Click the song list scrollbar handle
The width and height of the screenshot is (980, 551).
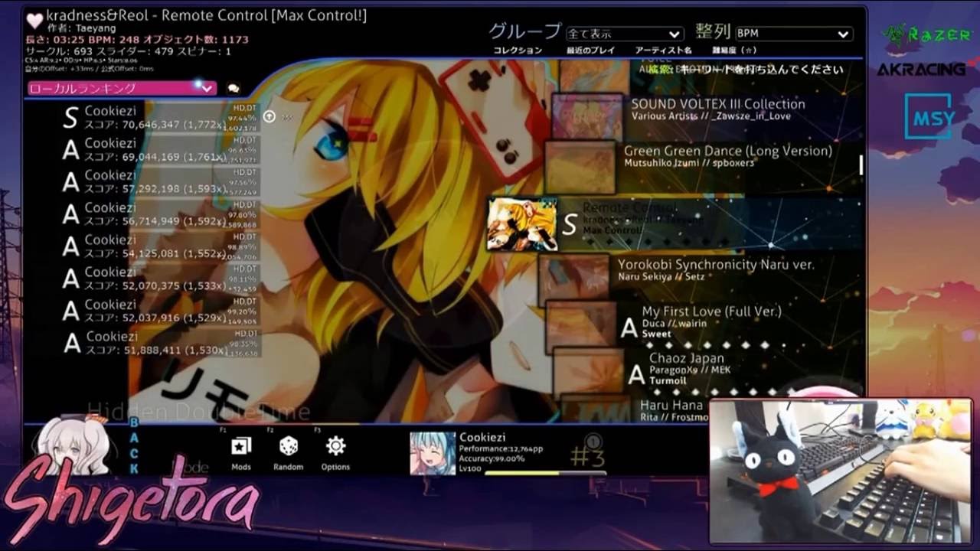[x=861, y=165]
